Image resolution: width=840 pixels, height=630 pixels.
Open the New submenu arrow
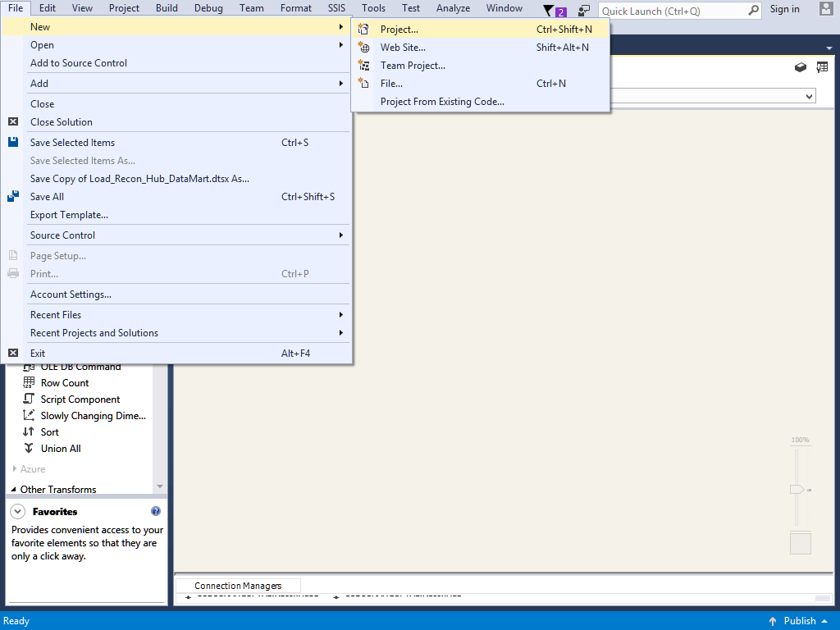pyautogui.click(x=340, y=27)
